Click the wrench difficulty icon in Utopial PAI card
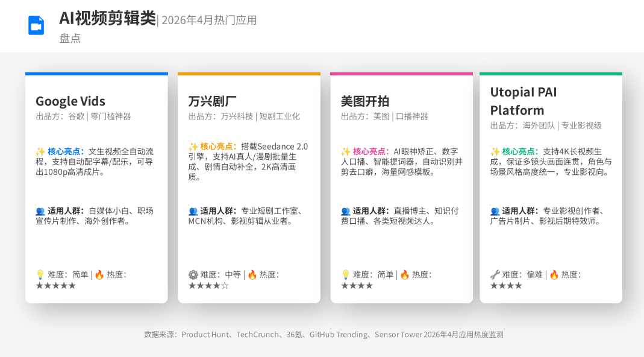This screenshot has width=644, height=357. [495, 274]
